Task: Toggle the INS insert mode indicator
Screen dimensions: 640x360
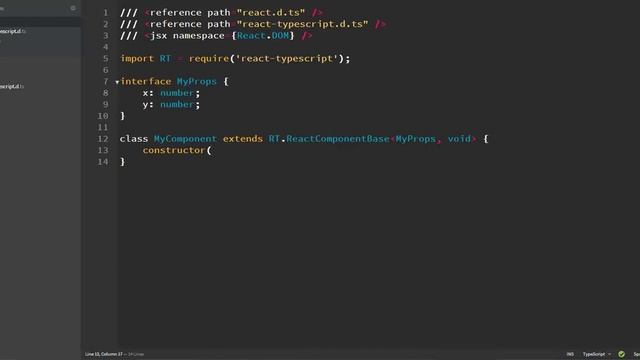Action: pyautogui.click(x=570, y=354)
